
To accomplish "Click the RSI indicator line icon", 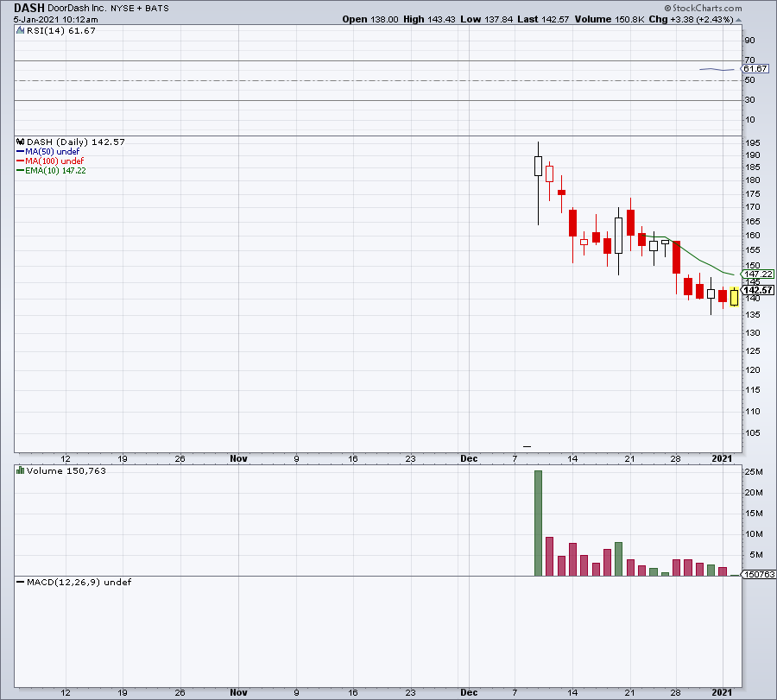I will pyautogui.click(x=21, y=31).
